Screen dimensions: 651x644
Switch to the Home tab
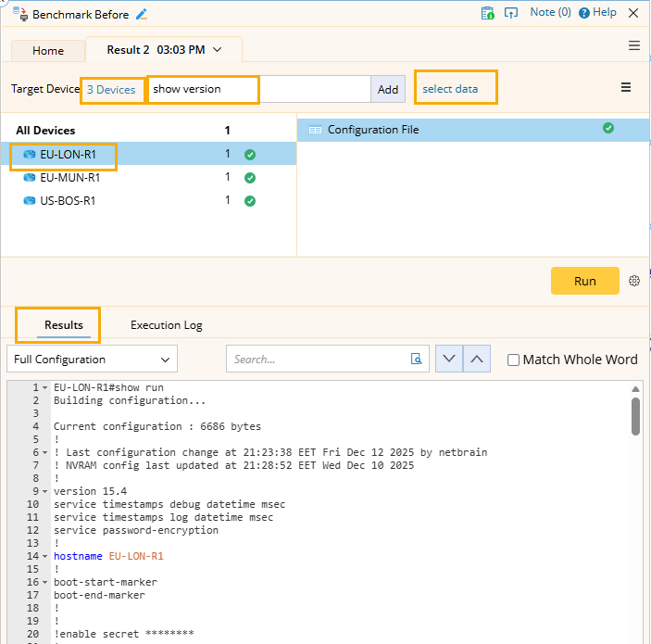48,51
